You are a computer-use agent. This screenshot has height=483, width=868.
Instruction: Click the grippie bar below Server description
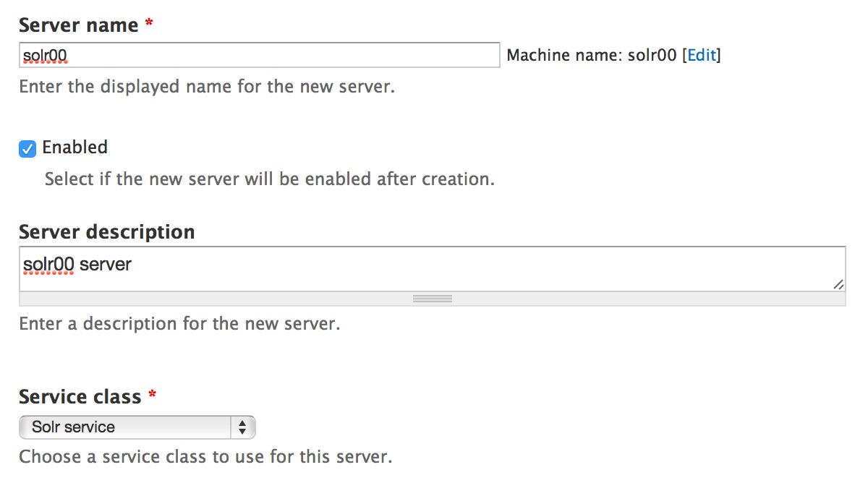click(x=432, y=299)
